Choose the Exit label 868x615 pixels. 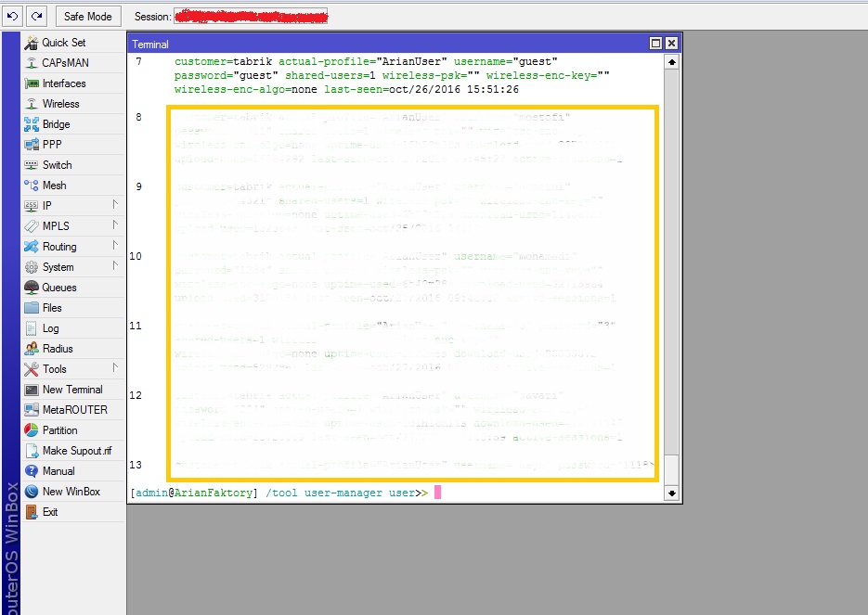click(x=50, y=512)
